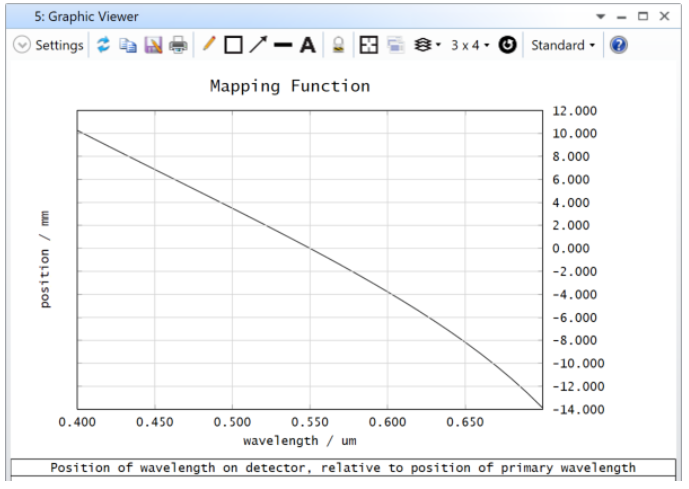Toggle the window lock icon

(x=339, y=45)
